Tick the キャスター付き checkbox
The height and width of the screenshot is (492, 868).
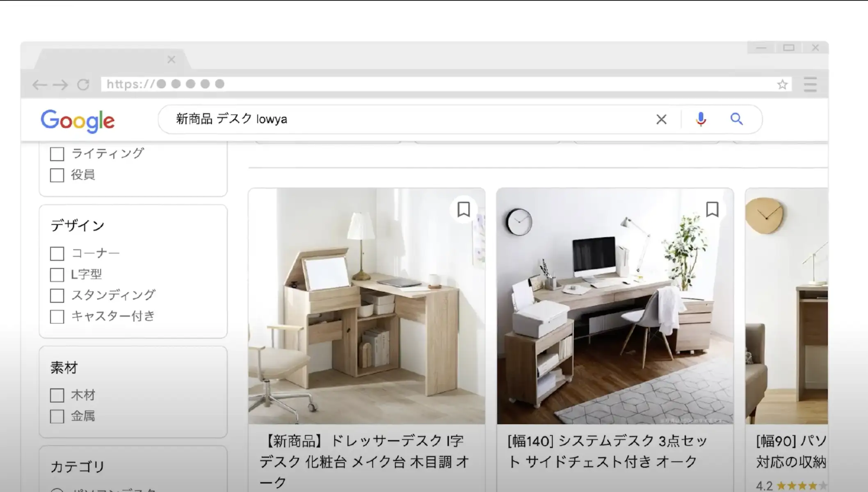pos(57,317)
